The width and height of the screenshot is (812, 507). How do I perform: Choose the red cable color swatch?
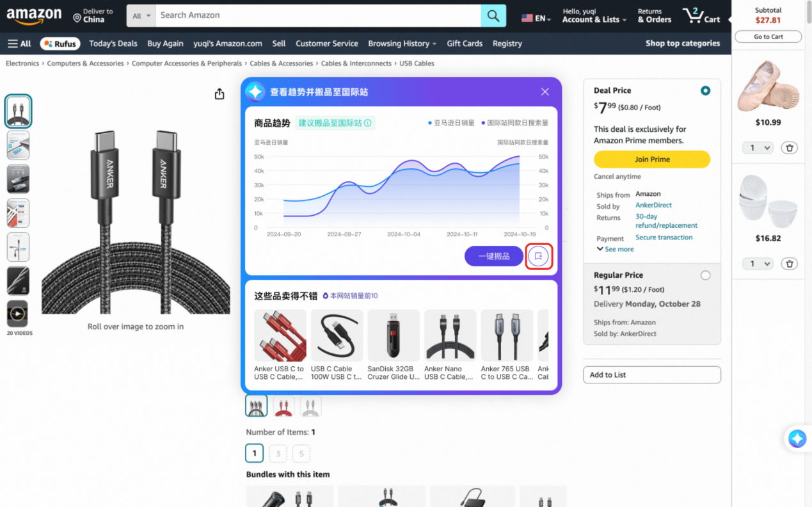283,406
